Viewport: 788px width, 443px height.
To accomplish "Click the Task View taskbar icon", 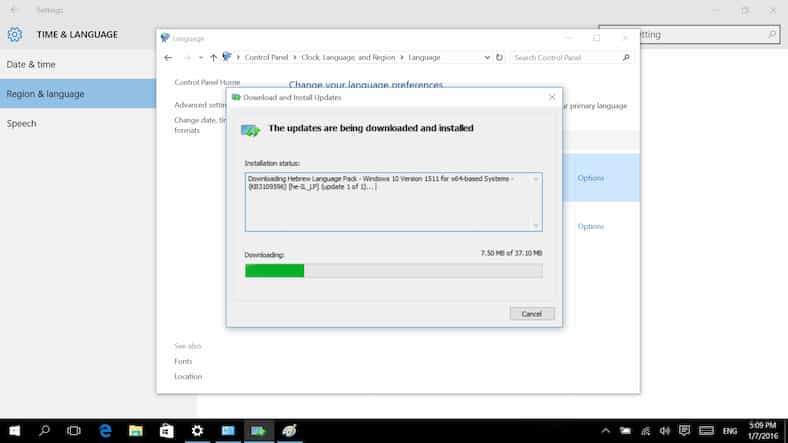I will 74,430.
